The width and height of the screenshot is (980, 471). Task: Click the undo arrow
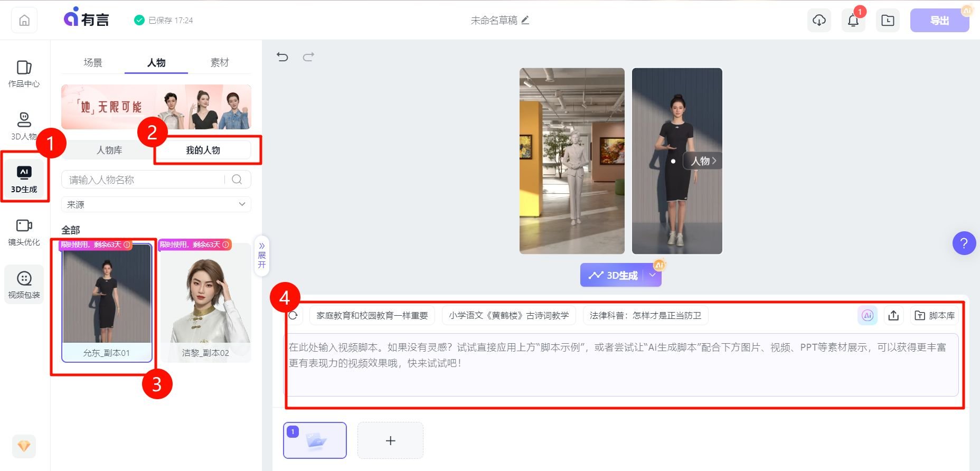click(x=282, y=56)
